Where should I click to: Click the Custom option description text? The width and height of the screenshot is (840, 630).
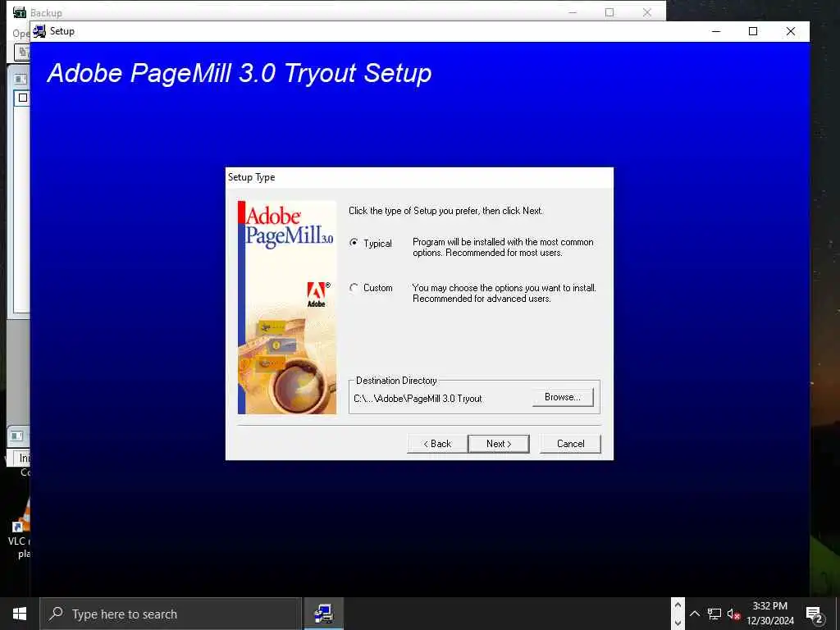click(x=504, y=293)
